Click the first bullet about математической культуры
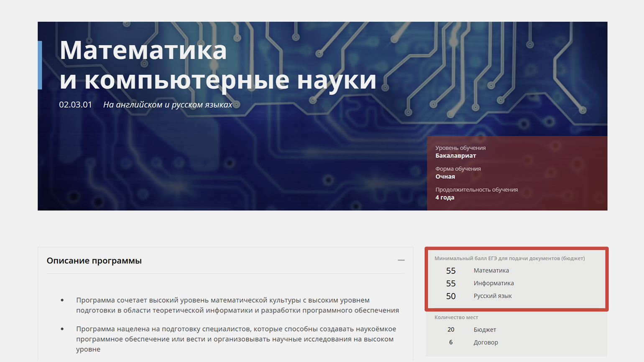Image resolution: width=644 pixels, height=362 pixels. (x=237, y=305)
